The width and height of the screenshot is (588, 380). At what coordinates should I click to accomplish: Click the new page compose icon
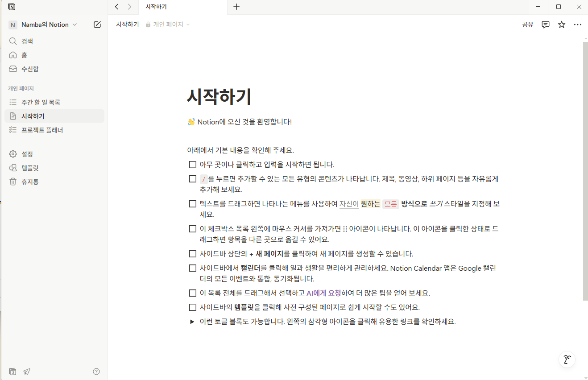(97, 25)
